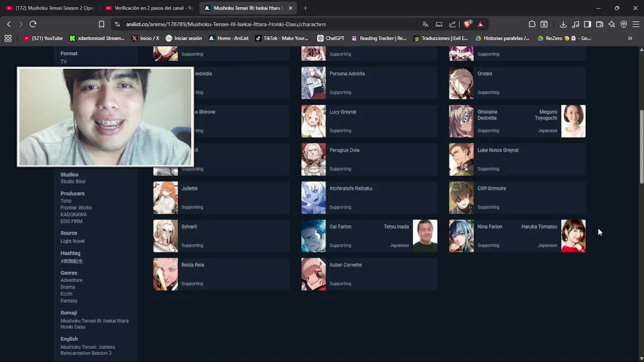The image size is (644, 362).
Task: Open the Home - AniList bookmark
Action: (x=228, y=38)
